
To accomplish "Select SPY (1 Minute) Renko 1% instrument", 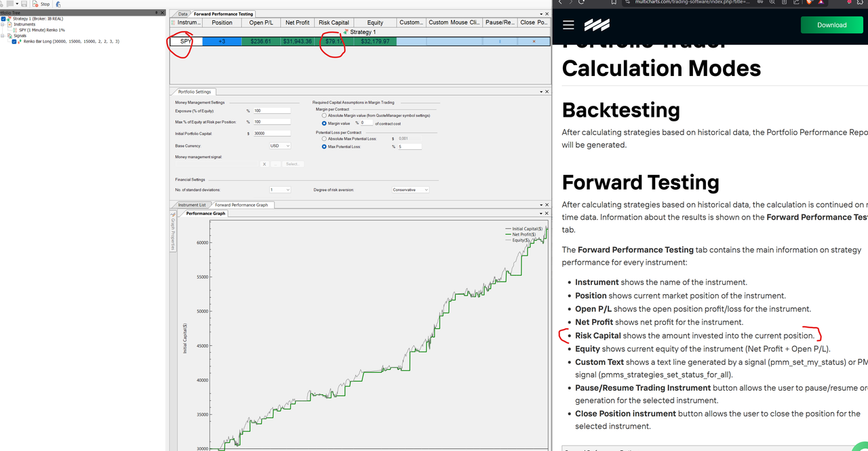I will pos(42,31).
